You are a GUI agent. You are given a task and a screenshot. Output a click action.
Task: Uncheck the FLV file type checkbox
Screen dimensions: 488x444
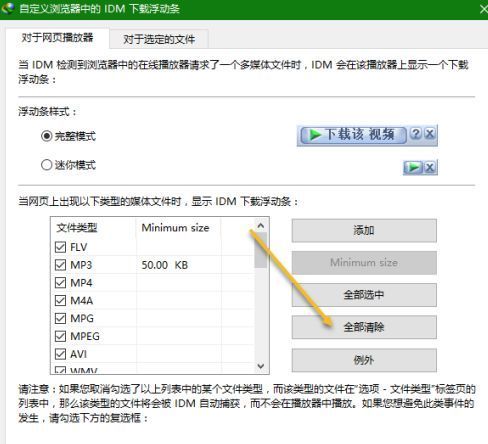coord(60,247)
